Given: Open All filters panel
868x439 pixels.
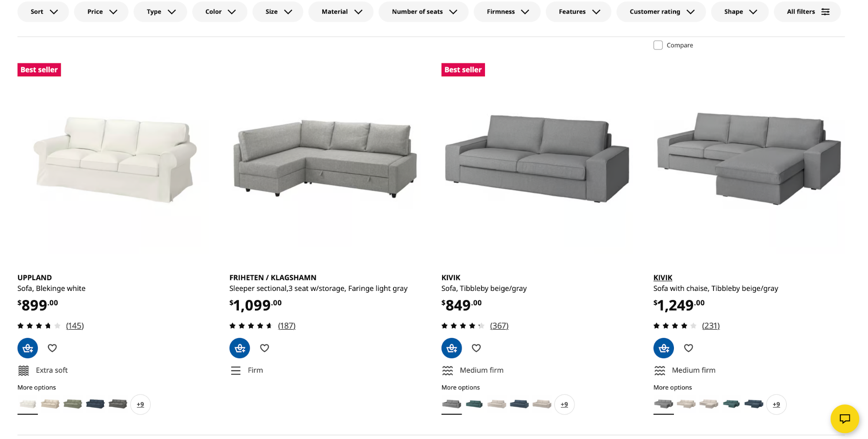Looking at the screenshot, I should pyautogui.click(x=807, y=12).
